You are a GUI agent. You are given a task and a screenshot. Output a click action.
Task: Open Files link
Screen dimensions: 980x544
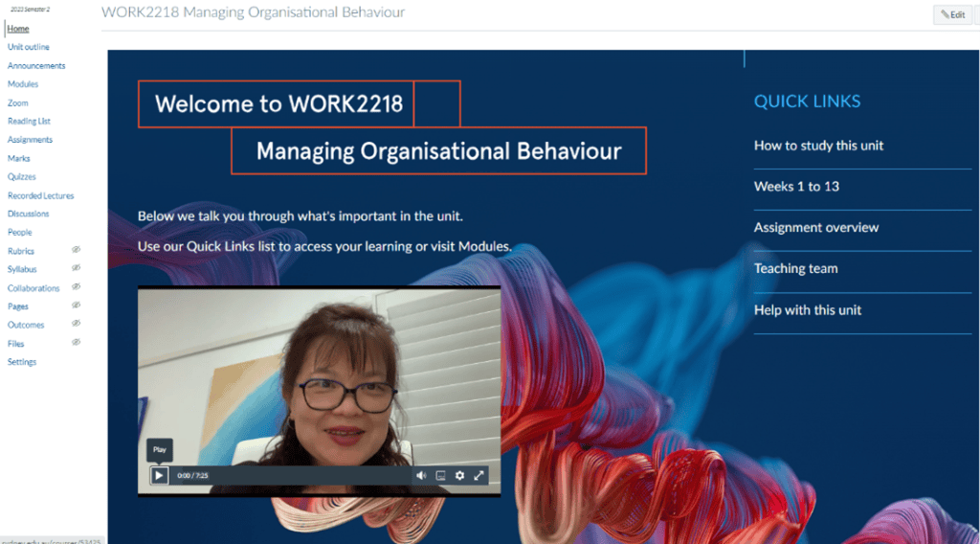click(15, 344)
